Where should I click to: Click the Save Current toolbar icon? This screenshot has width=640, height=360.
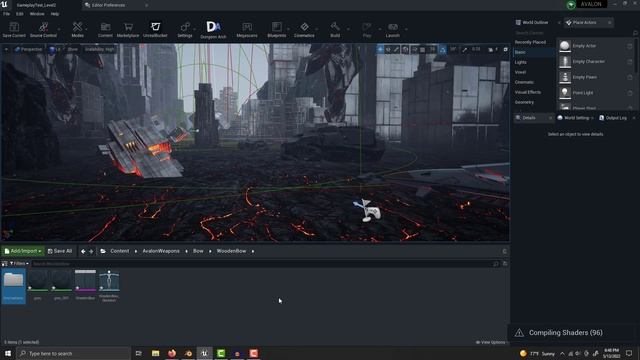tap(14, 30)
